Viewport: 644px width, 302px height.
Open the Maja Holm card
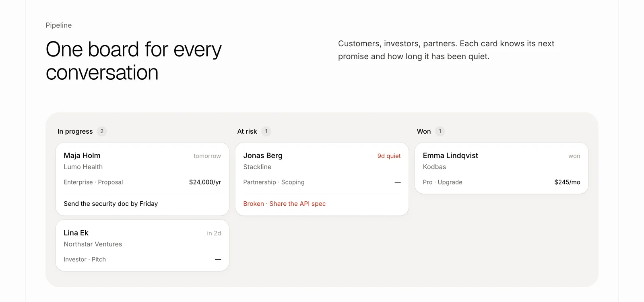coord(142,179)
